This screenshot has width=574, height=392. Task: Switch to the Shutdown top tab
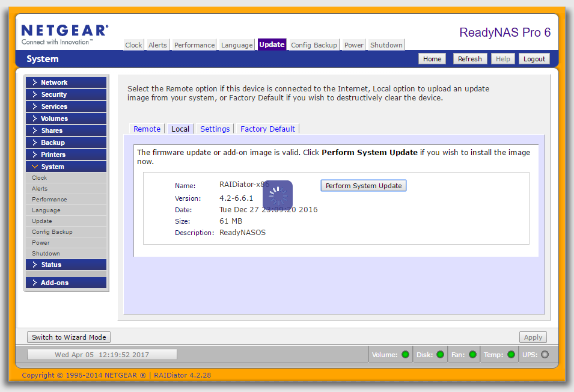pos(386,44)
